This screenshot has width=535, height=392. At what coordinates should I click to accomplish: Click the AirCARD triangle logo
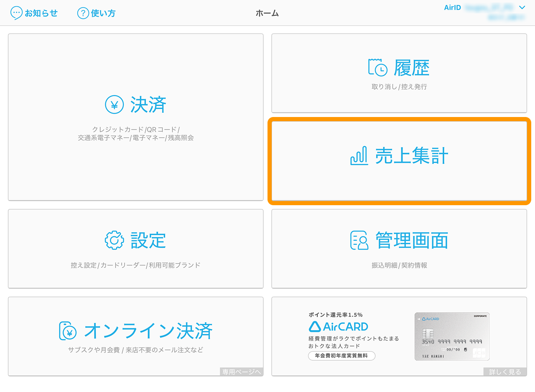pos(314,326)
